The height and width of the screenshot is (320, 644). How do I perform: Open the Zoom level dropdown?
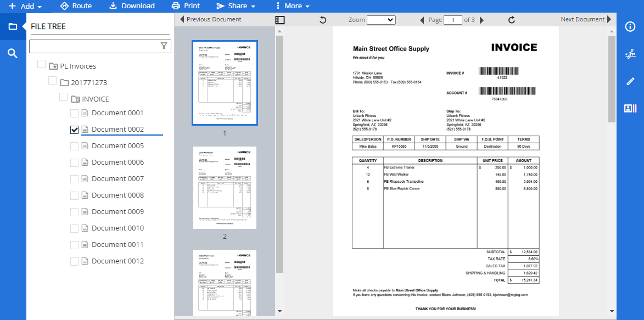pos(381,20)
